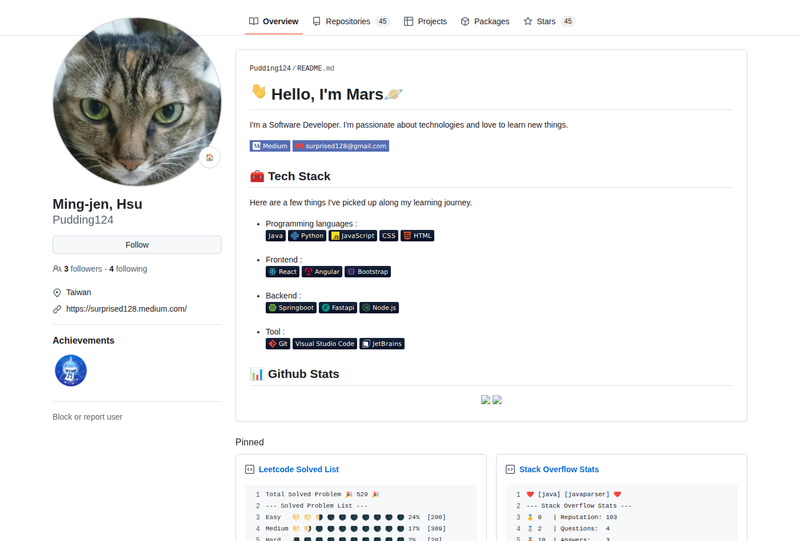Screen dimensions: 800x541
Task: Open the 3 followers link
Action: [83, 269]
